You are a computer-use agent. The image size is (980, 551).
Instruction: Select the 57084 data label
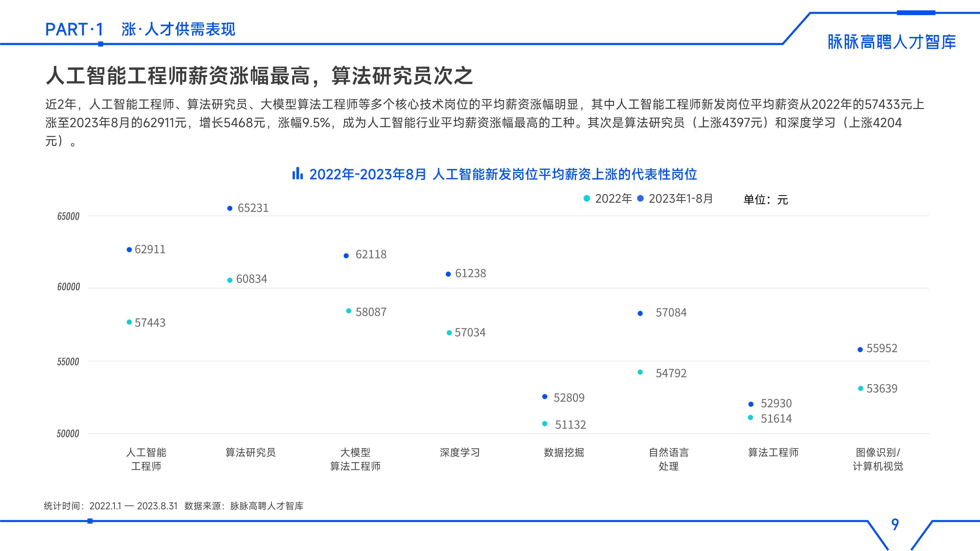coord(671,312)
